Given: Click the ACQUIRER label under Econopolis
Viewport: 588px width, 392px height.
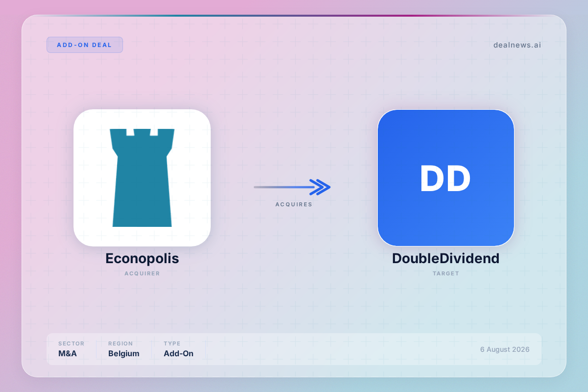Looking at the screenshot, I should [142, 273].
